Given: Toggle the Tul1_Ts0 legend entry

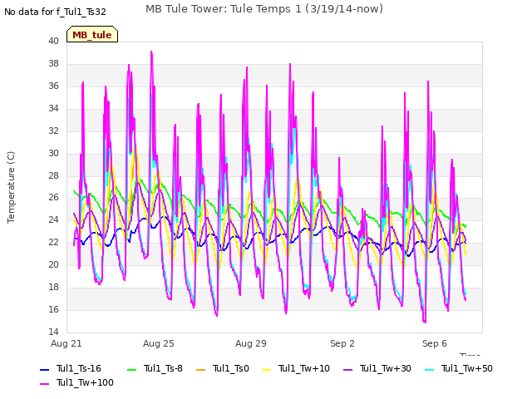Looking at the screenshot, I should point(223,368).
